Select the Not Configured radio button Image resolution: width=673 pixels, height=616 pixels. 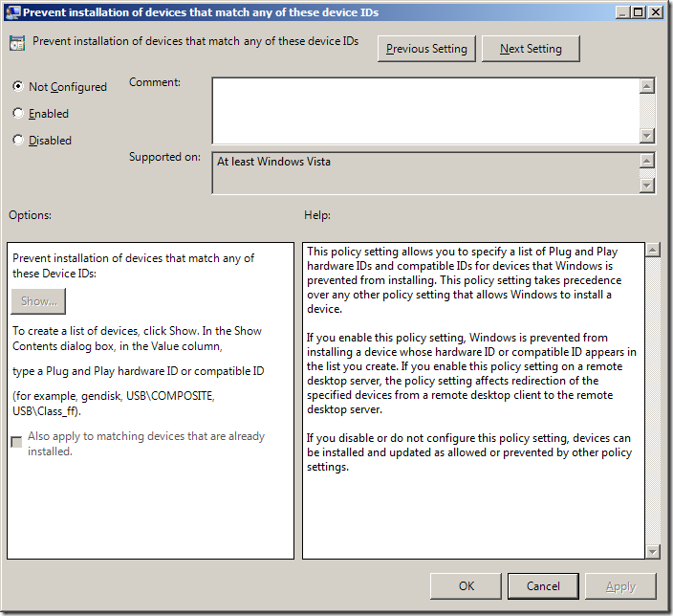(x=18, y=86)
